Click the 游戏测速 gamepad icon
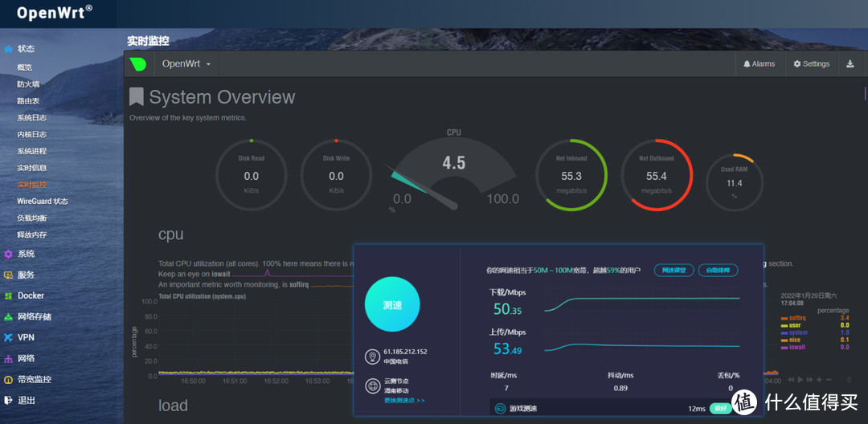868x424 pixels. pos(500,409)
